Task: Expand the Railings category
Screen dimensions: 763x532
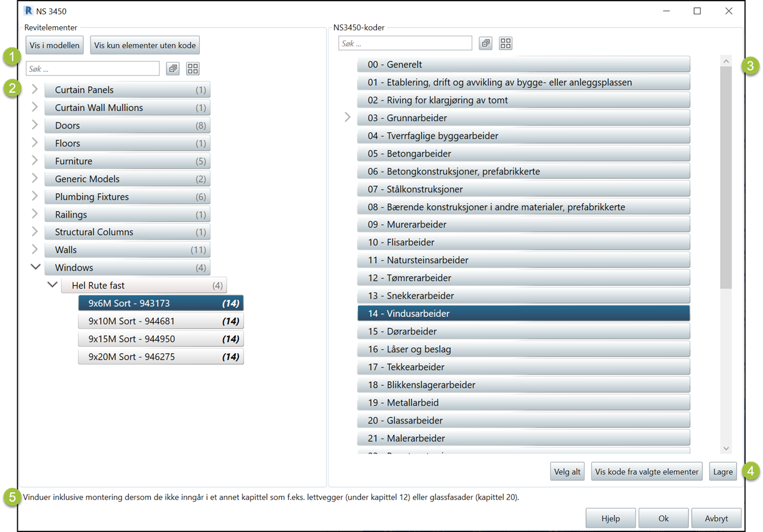Action: (34, 214)
